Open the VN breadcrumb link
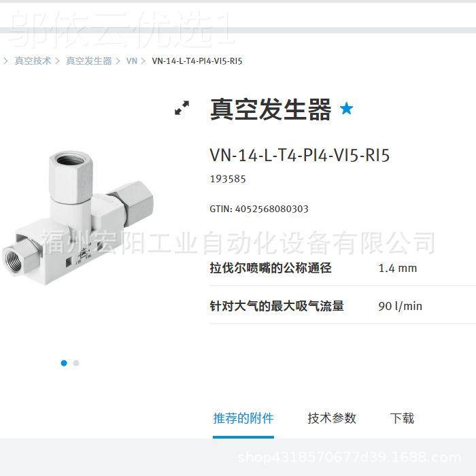 (132, 61)
